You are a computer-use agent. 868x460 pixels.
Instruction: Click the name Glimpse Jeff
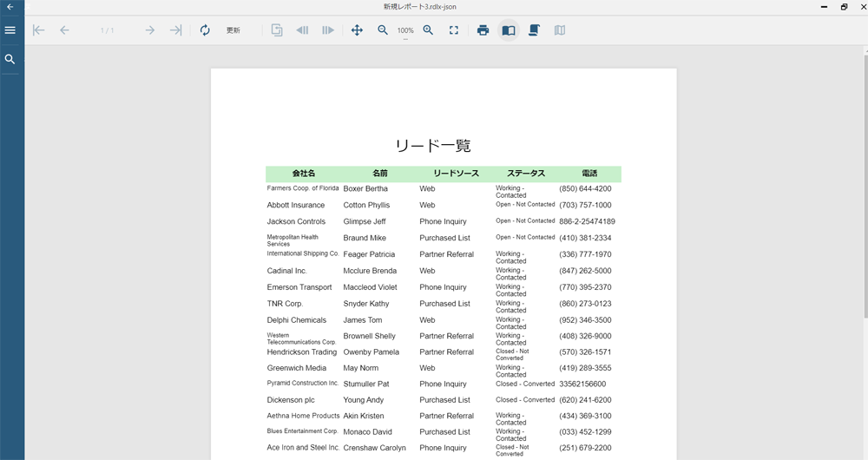click(x=365, y=221)
